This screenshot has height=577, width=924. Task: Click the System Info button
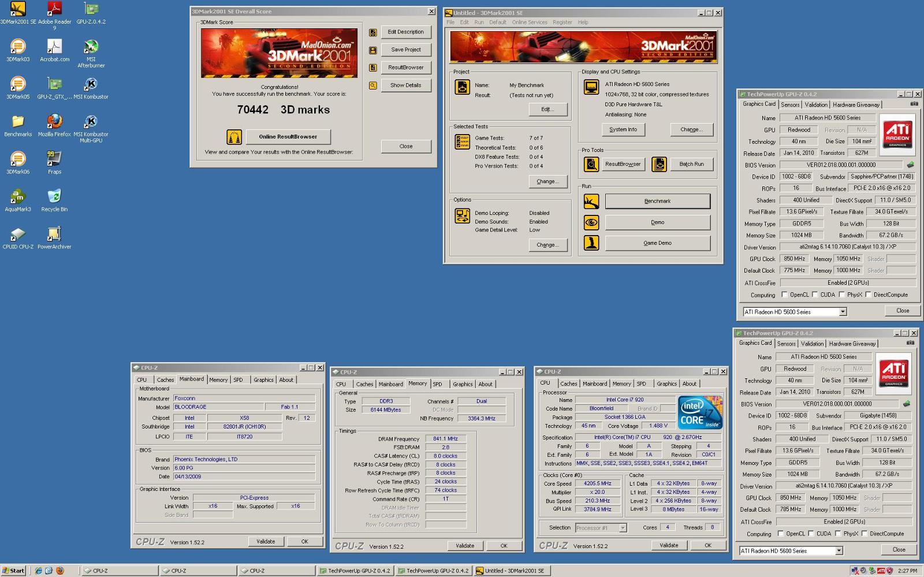click(x=623, y=129)
